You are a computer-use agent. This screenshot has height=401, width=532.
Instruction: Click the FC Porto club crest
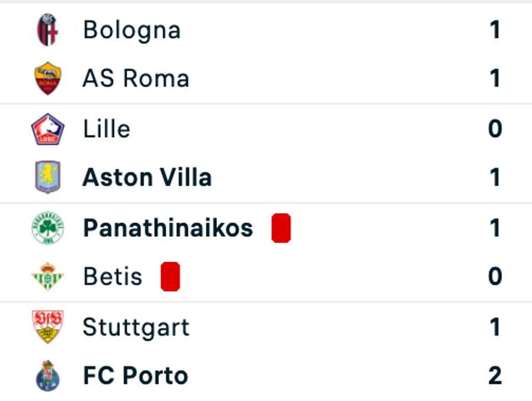tap(47, 376)
